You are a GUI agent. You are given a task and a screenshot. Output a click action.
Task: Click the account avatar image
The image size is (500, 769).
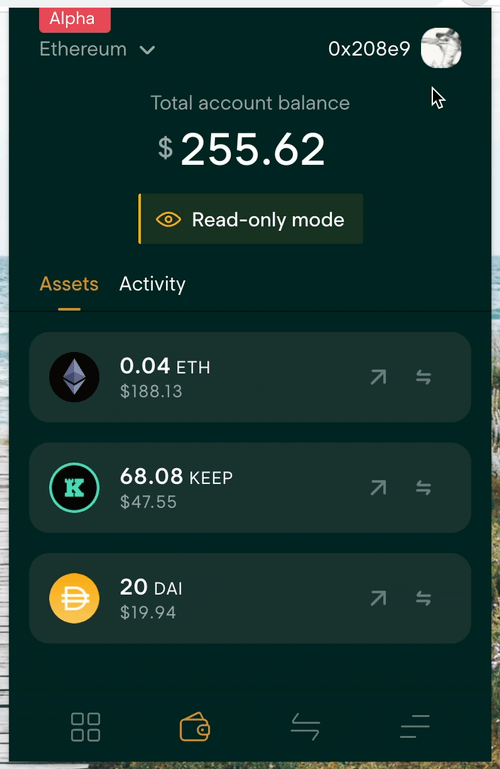[x=441, y=48]
